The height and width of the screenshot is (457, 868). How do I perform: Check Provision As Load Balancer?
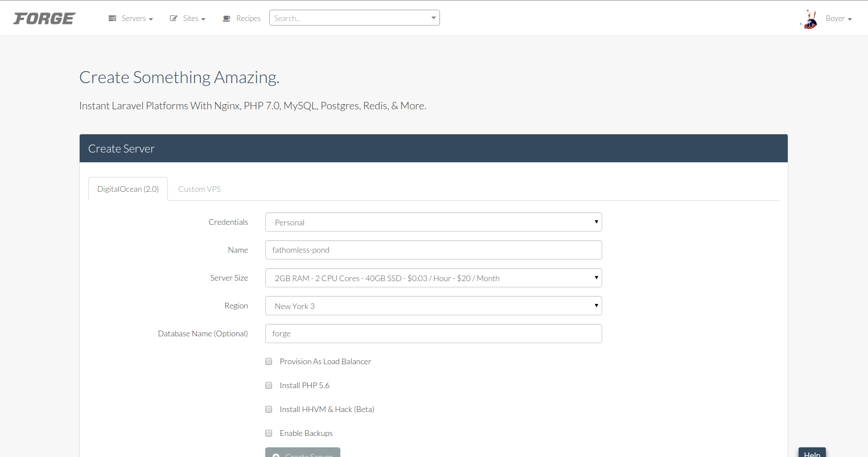(x=269, y=361)
